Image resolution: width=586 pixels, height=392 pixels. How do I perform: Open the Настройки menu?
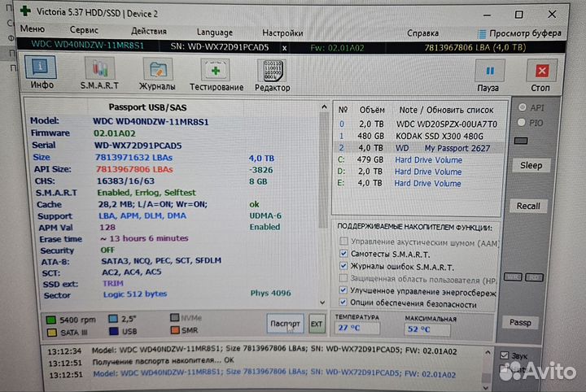click(282, 33)
